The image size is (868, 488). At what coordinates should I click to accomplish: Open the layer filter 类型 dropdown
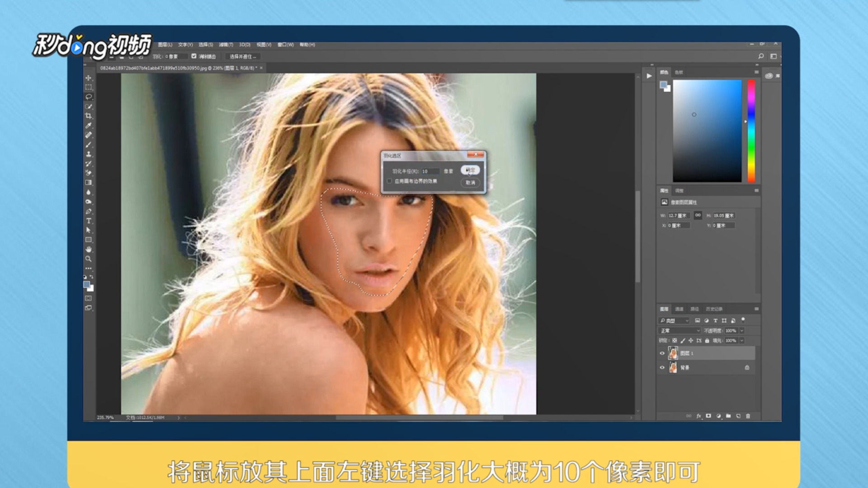click(674, 320)
